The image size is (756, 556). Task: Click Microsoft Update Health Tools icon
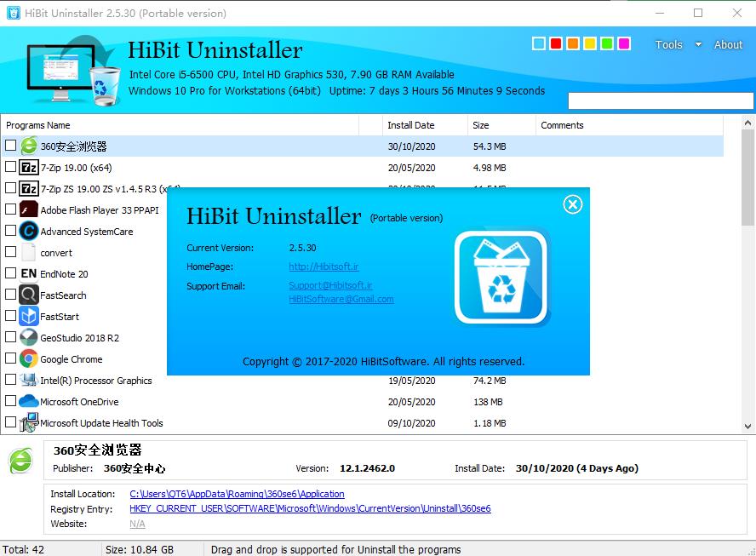pos(28,422)
